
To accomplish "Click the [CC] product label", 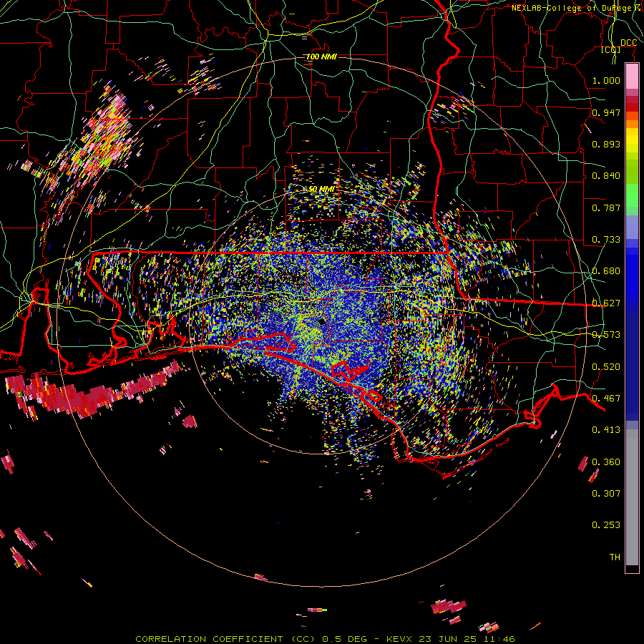I will pos(611,49).
